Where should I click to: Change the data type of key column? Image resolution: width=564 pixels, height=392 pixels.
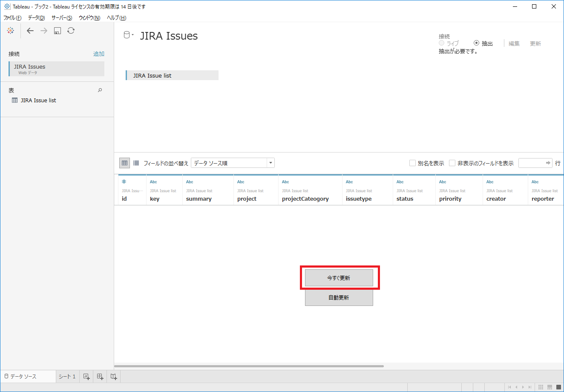click(x=153, y=182)
